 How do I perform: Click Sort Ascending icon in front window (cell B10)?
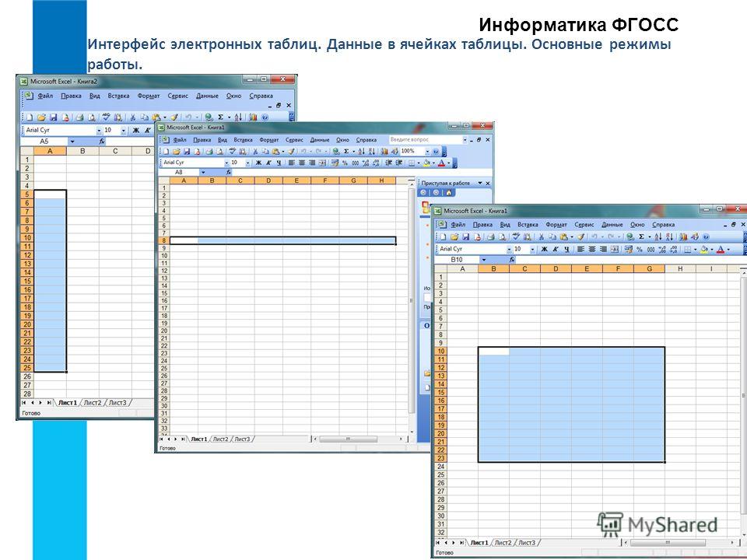658,236
